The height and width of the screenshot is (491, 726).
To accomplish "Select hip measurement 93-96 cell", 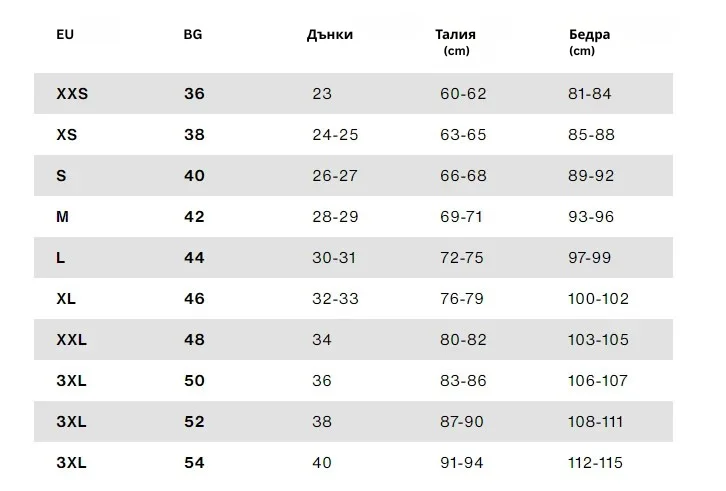I will point(591,217).
